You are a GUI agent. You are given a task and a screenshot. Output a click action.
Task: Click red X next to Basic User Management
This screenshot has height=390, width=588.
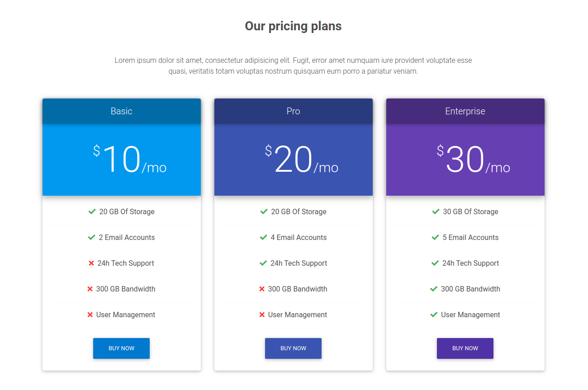(90, 315)
